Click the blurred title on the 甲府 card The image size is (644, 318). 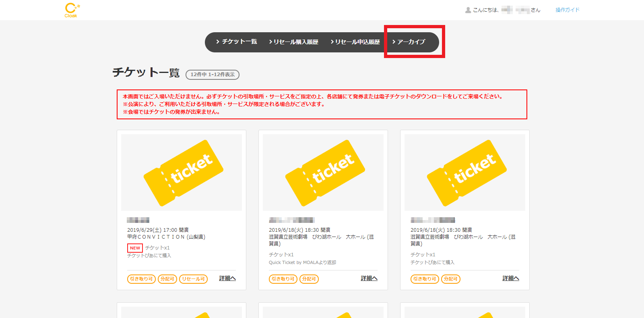pos(138,220)
